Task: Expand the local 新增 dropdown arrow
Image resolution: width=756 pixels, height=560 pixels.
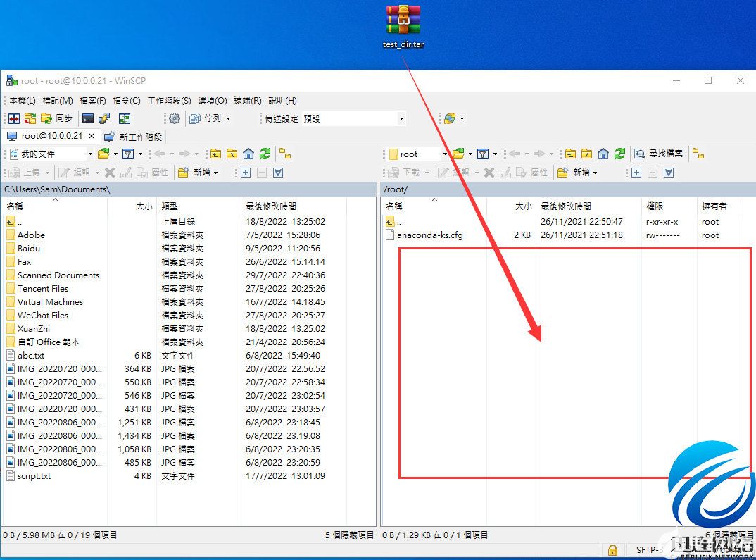Action: pyautogui.click(x=216, y=172)
